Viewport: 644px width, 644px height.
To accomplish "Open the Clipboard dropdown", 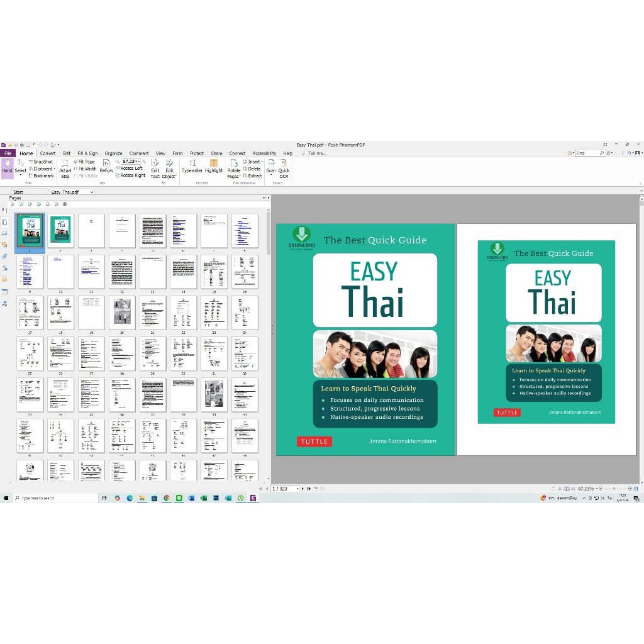I will click(x=42, y=169).
